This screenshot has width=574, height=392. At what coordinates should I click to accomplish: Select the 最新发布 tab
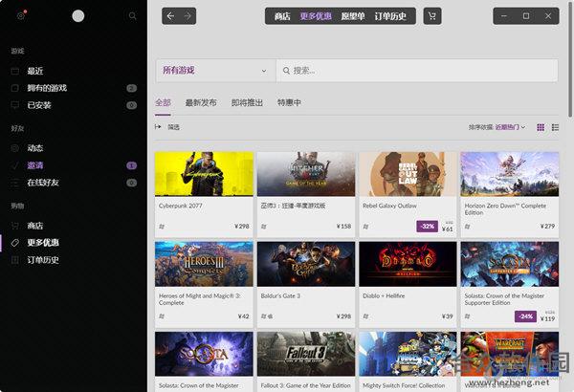pyautogui.click(x=201, y=103)
